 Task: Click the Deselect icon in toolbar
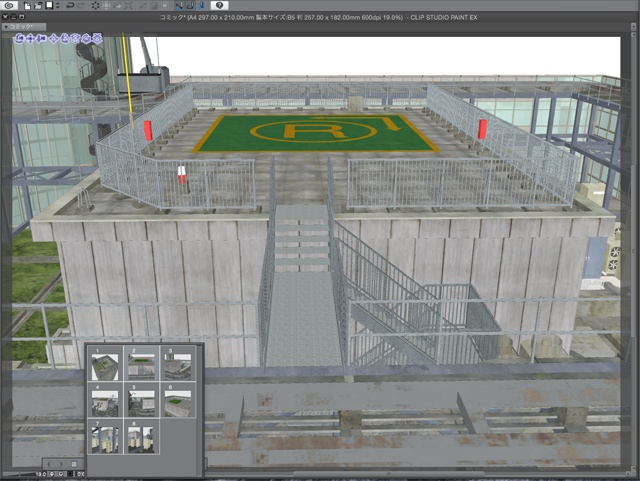tap(143, 5)
